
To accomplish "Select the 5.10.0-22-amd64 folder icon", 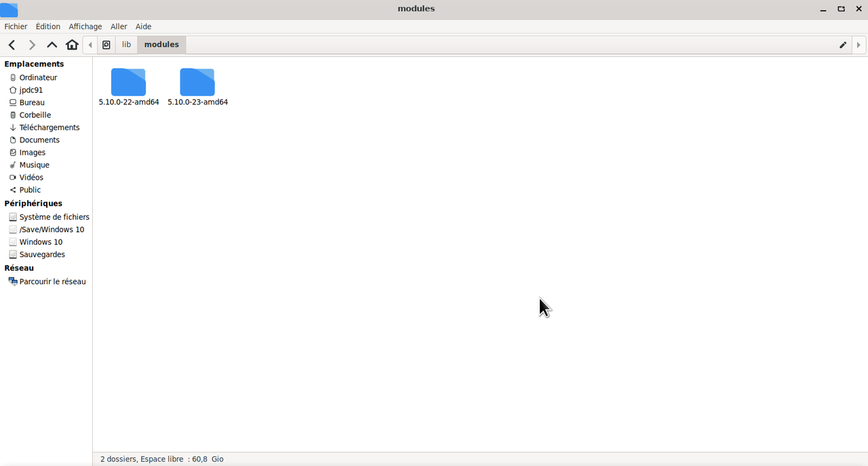I will pos(128,82).
